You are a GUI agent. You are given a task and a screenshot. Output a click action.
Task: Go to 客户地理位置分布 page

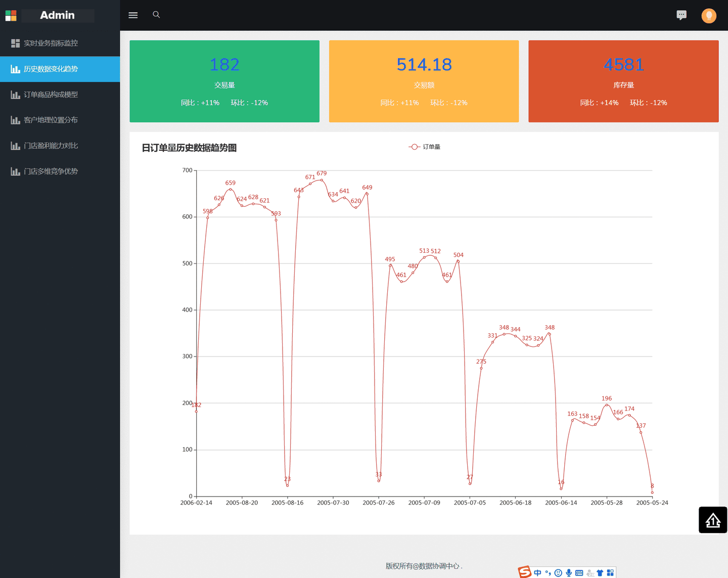(x=60, y=120)
